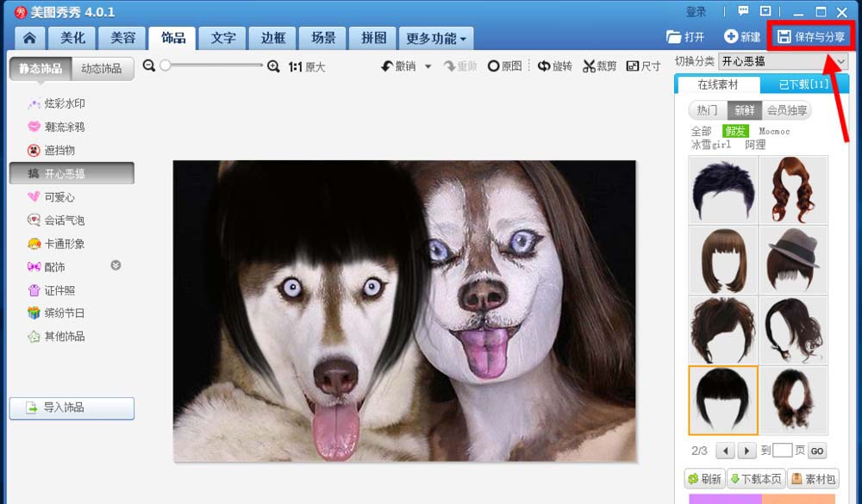
Task: Open the 切换分类 category combo box
Action: click(x=783, y=61)
